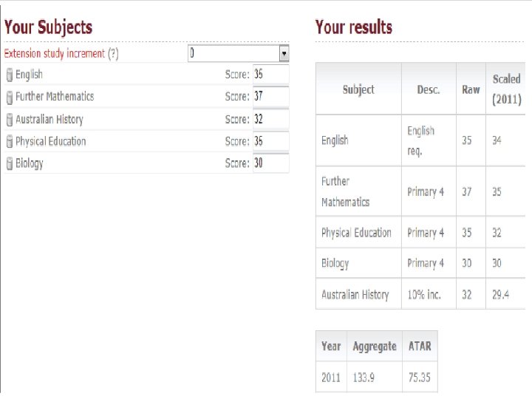Open the Extension study increment dropdown

284,53
